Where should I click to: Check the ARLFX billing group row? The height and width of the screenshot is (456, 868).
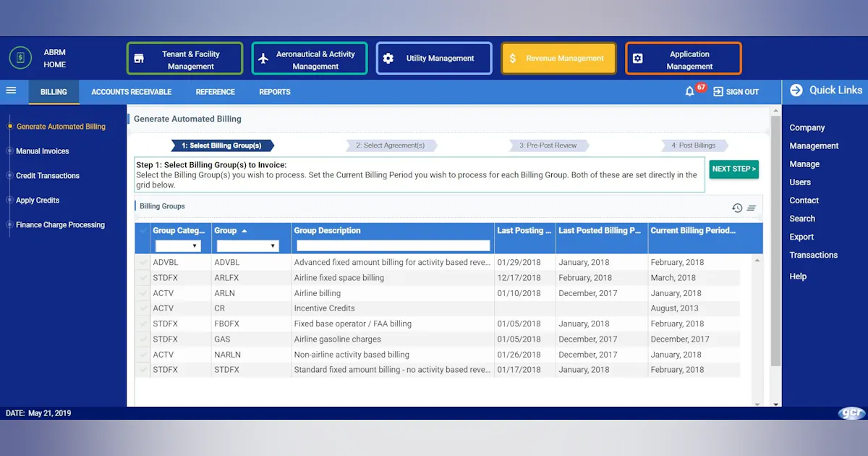pos(143,278)
